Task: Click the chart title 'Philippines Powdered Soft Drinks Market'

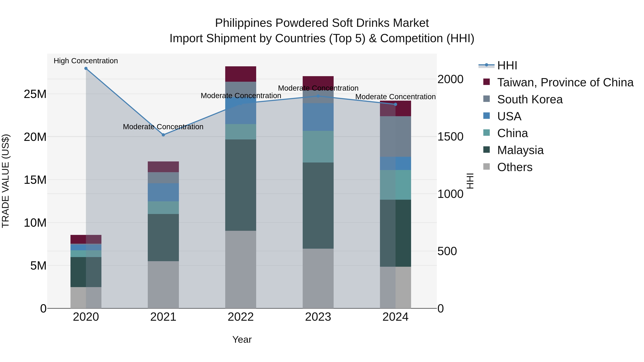Action: tap(322, 23)
